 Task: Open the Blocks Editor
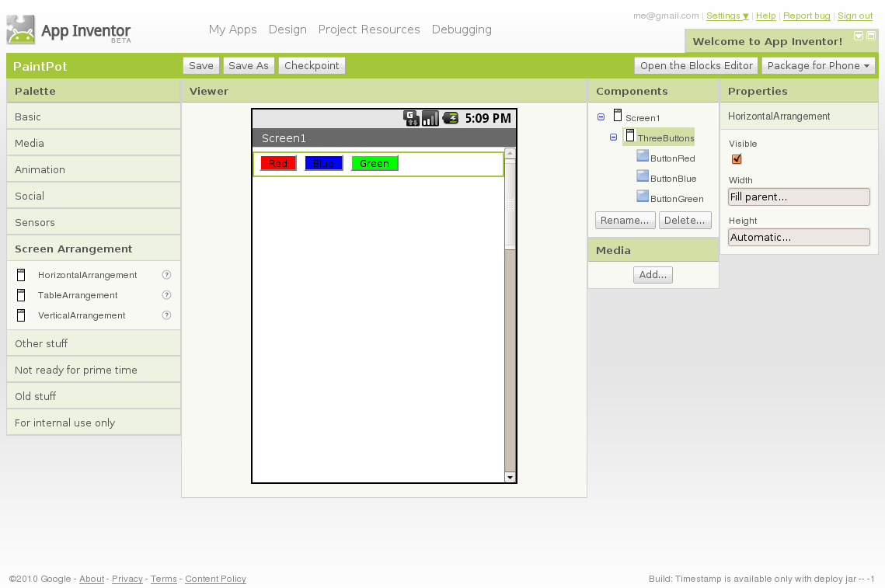click(696, 65)
